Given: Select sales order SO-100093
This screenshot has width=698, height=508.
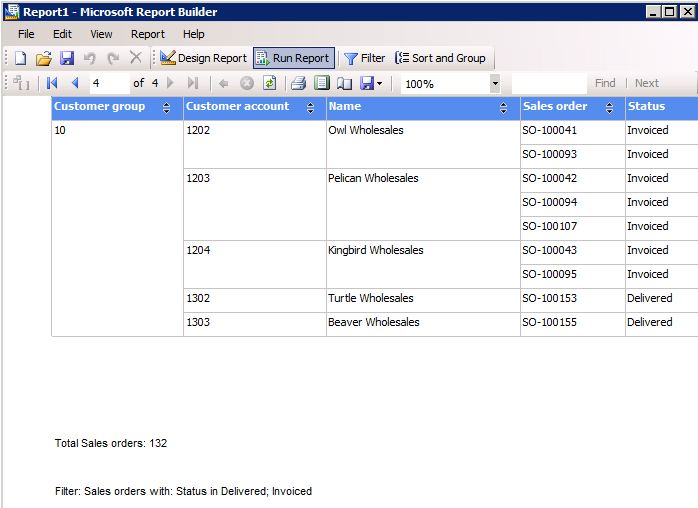Looking at the screenshot, I should pos(572,156).
